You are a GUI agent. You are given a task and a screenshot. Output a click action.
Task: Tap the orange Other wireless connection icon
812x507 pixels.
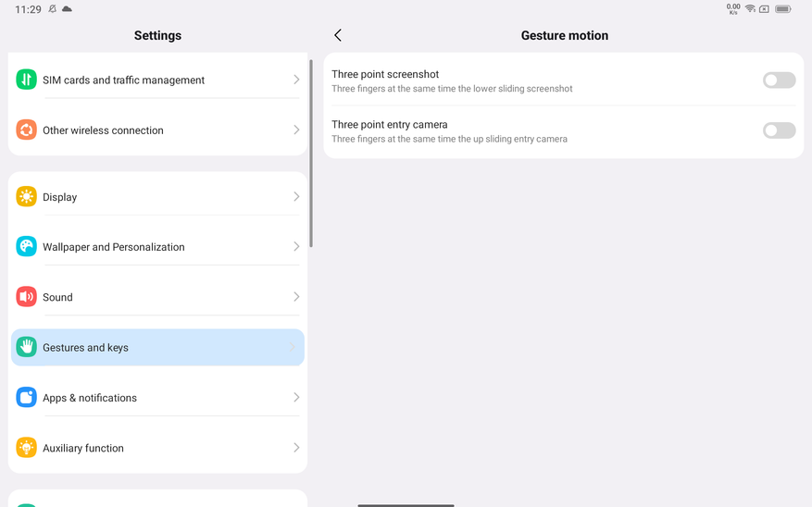pos(27,130)
